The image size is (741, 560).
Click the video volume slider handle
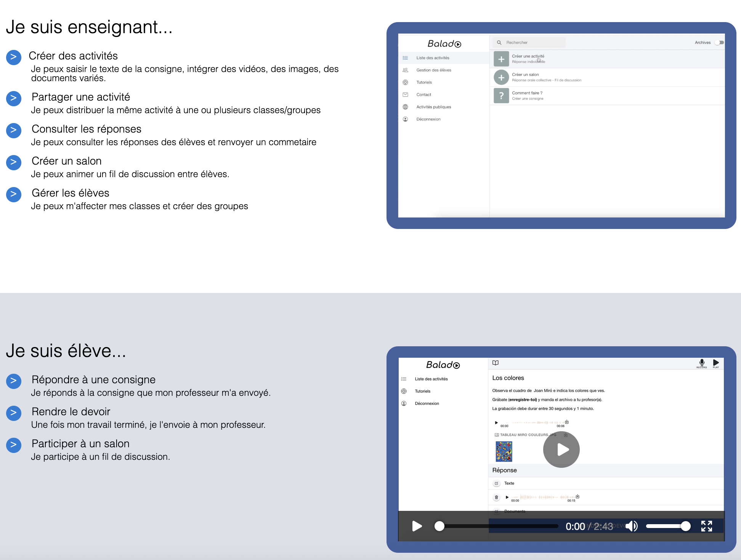click(685, 526)
